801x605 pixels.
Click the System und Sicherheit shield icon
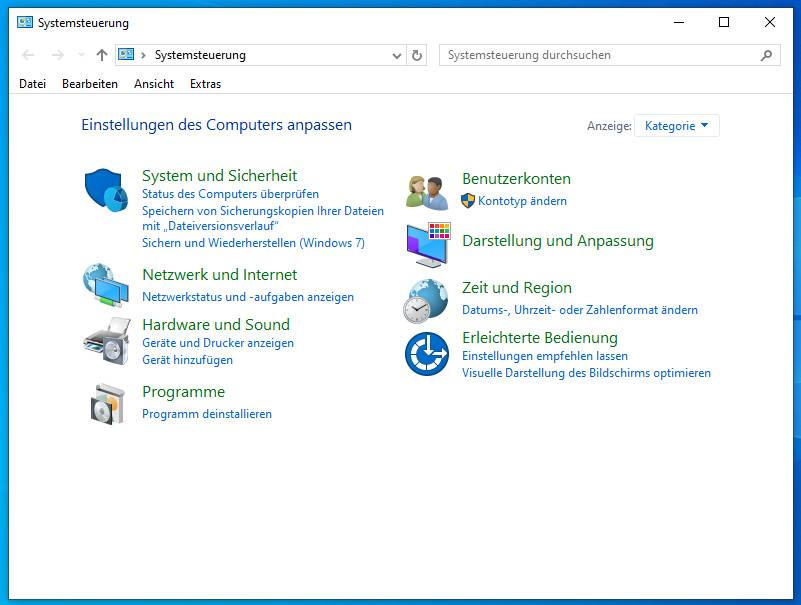click(x=105, y=189)
